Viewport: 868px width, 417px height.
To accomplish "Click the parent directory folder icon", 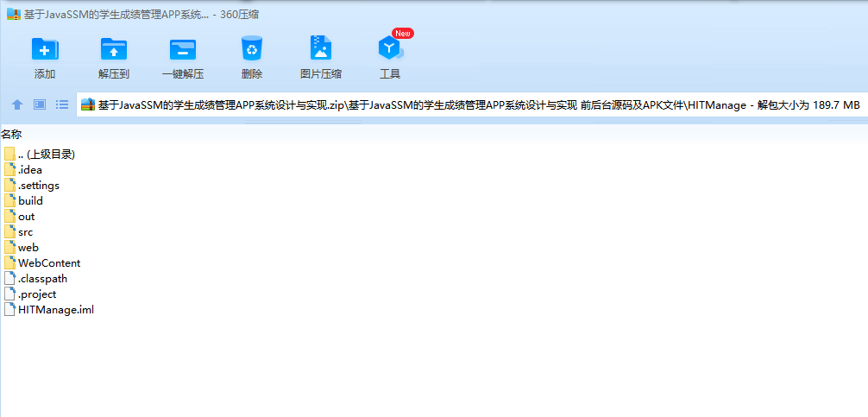I will click(x=10, y=154).
